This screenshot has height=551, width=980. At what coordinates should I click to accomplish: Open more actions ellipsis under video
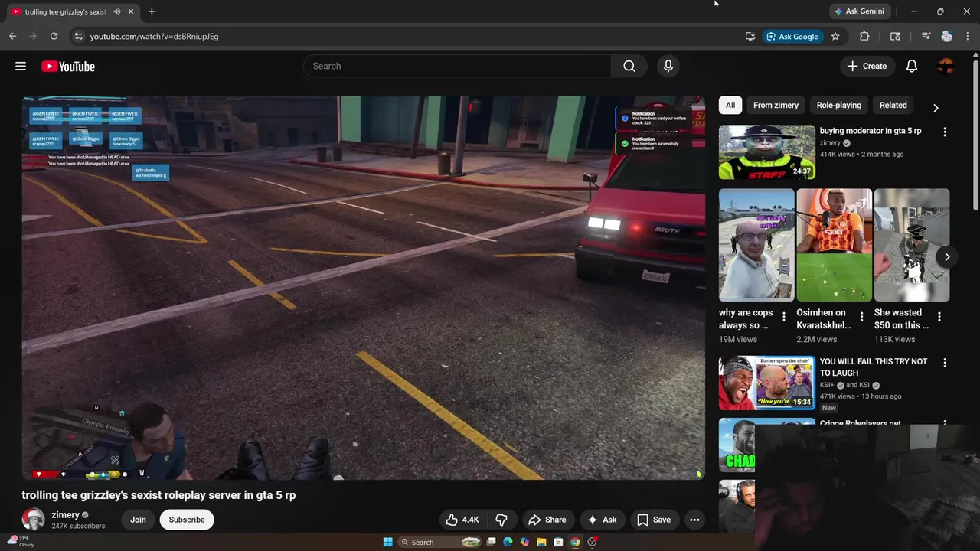coord(694,520)
